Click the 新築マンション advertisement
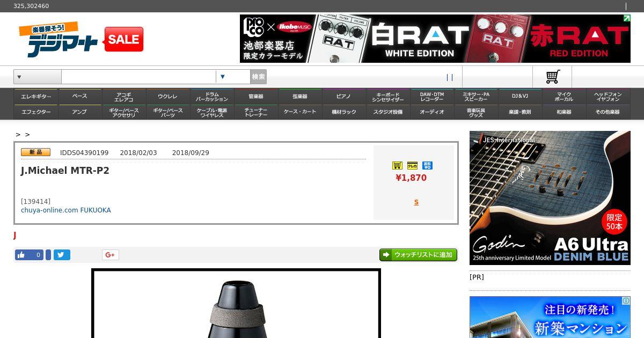This screenshot has height=338, width=644. [550, 317]
